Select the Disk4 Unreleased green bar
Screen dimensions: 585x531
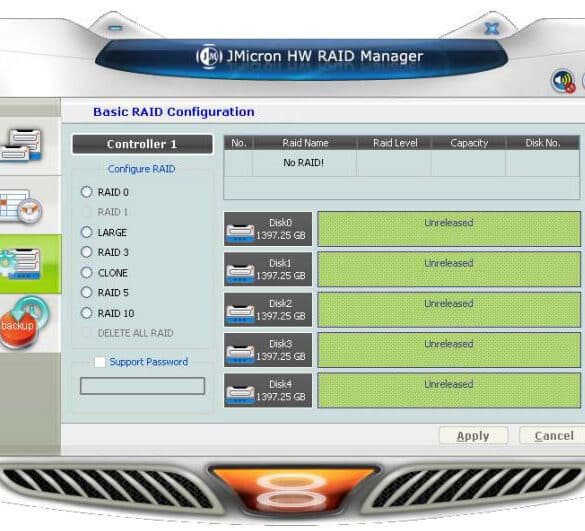pyautogui.click(x=449, y=390)
